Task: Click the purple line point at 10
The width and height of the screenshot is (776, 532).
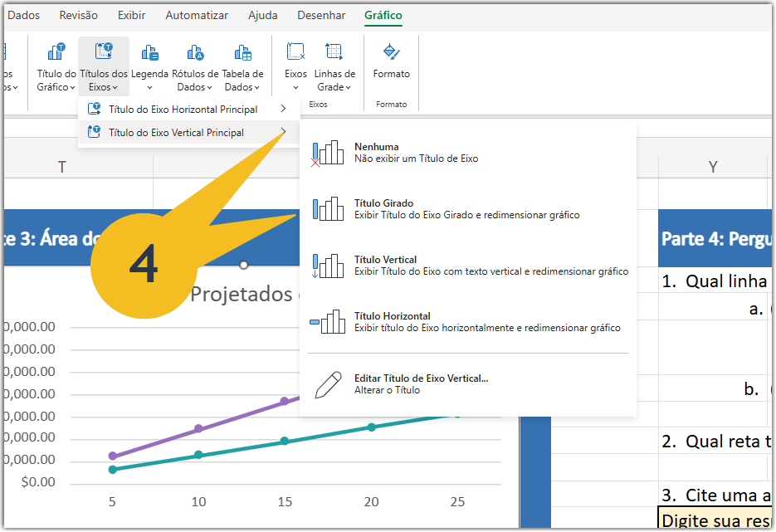Action: pyautogui.click(x=198, y=428)
